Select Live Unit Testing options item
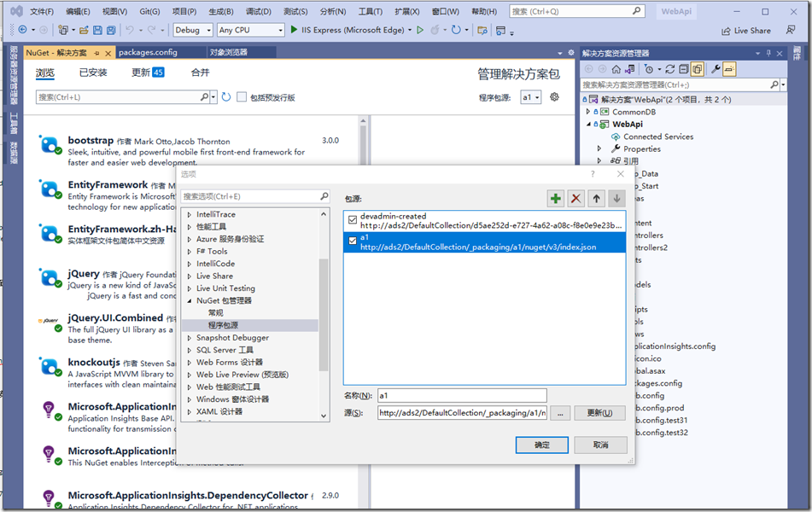The height and width of the screenshot is (512, 812). tap(225, 288)
